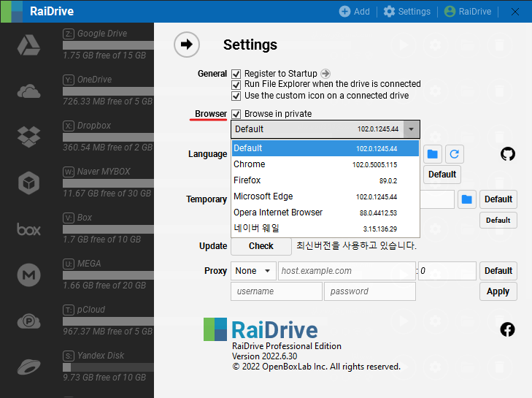Click the Apply proxy button

498,291
